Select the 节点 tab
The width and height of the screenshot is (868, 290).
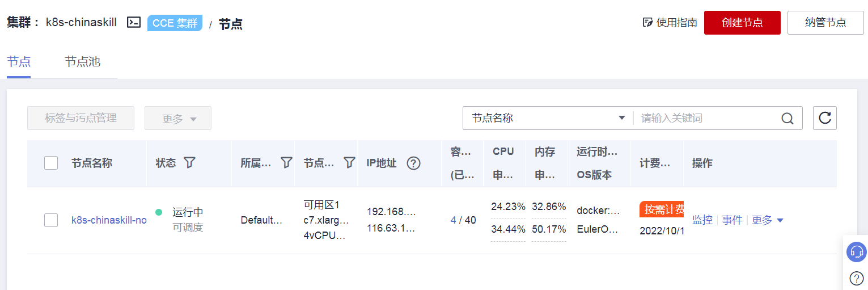point(19,62)
